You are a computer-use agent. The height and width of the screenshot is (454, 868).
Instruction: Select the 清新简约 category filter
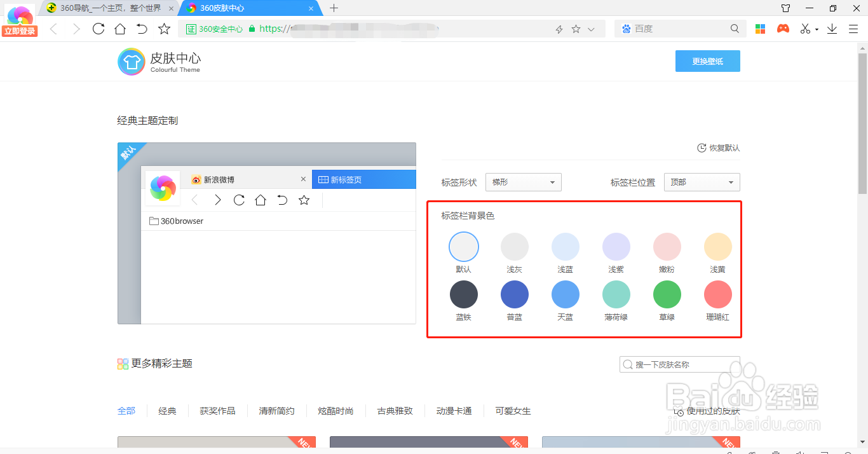point(277,411)
